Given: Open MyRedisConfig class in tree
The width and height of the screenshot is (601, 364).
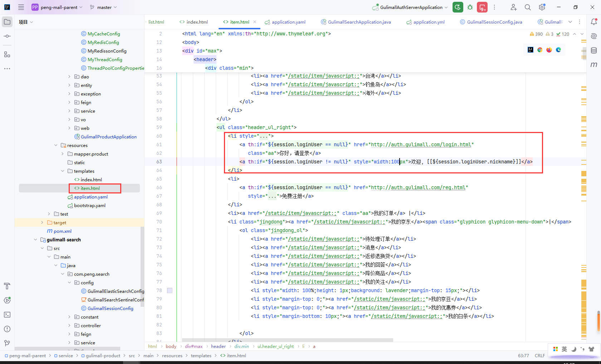Looking at the screenshot, I should tap(100, 42).
